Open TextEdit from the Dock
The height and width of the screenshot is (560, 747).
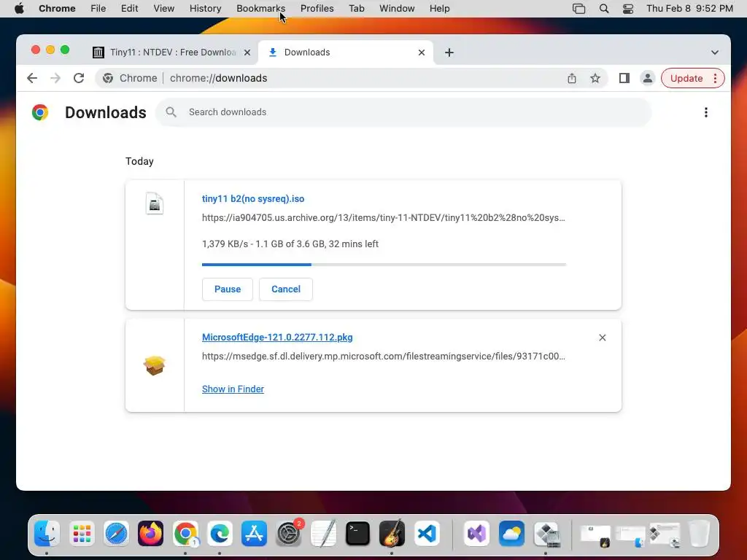click(x=323, y=533)
